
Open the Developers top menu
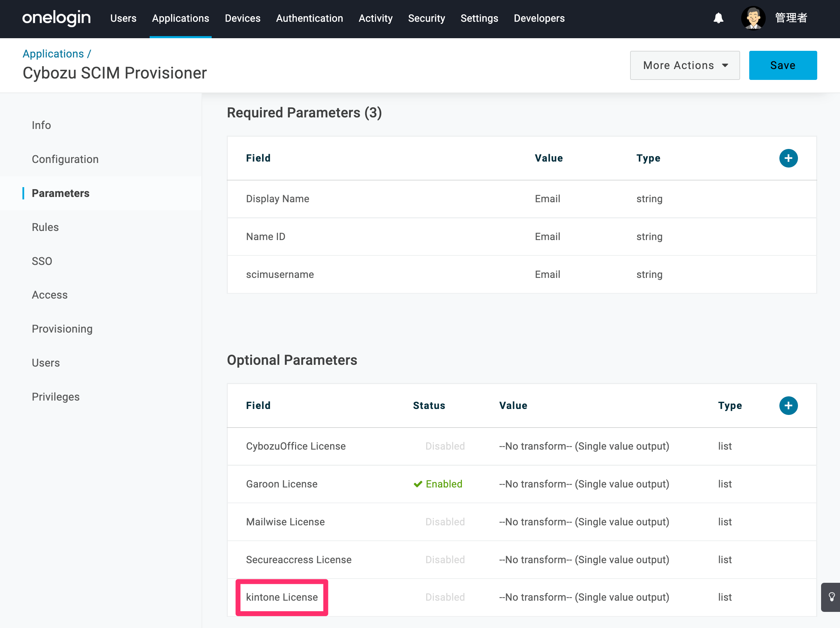point(539,18)
